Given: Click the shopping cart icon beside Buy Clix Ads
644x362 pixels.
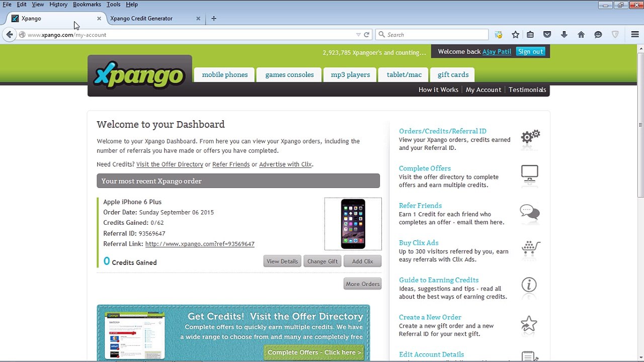Looking at the screenshot, I should (x=531, y=248).
